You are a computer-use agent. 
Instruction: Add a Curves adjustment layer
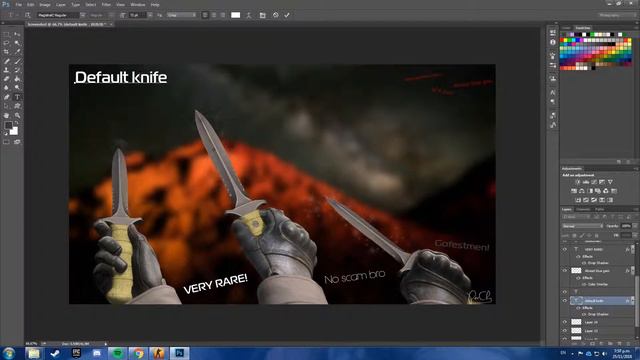pos(594,182)
